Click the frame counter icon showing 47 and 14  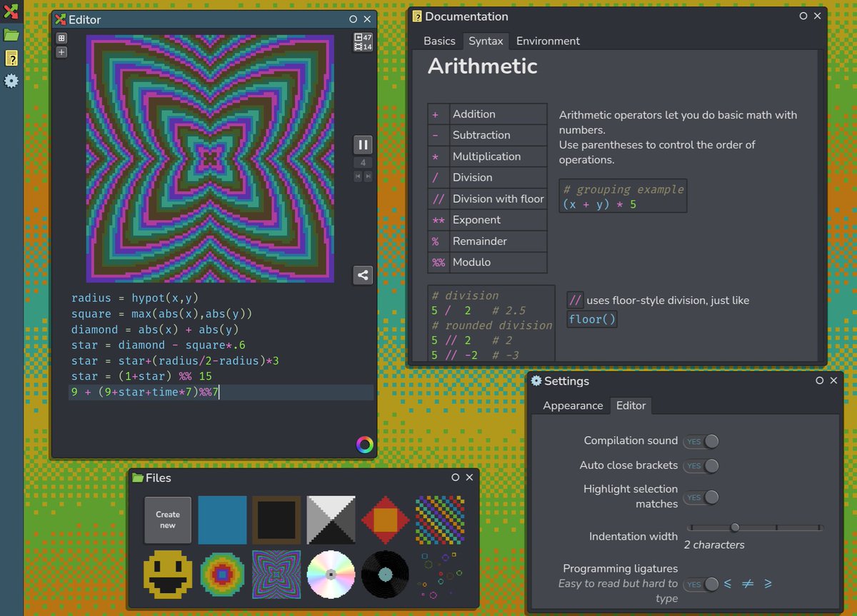(x=364, y=42)
